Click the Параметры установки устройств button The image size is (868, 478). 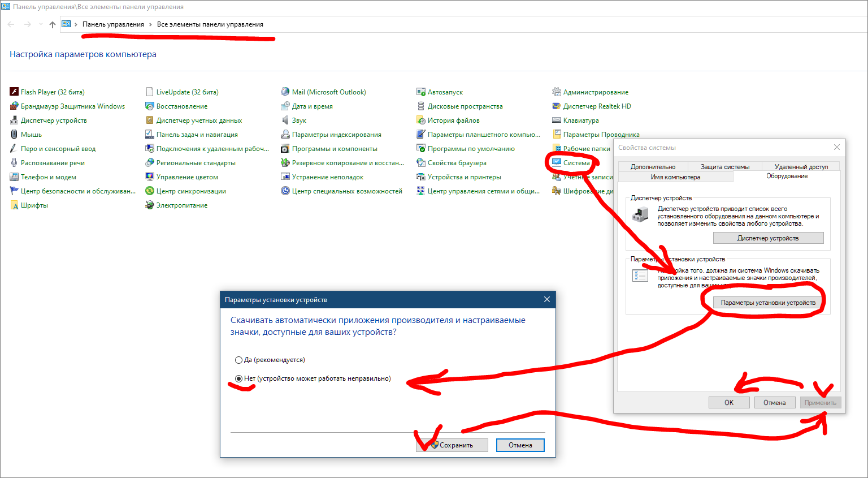[768, 303]
